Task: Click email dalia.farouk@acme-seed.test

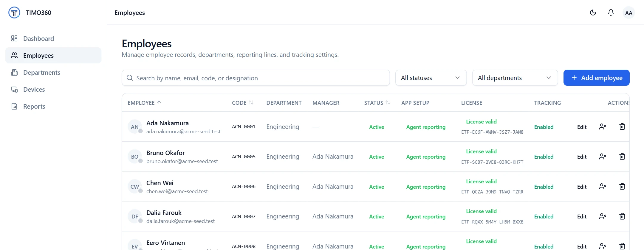Action: tap(180, 221)
